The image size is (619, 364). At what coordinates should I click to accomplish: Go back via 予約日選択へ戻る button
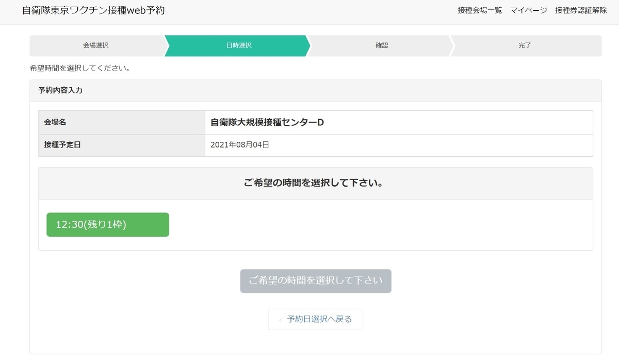click(x=316, y=319)
